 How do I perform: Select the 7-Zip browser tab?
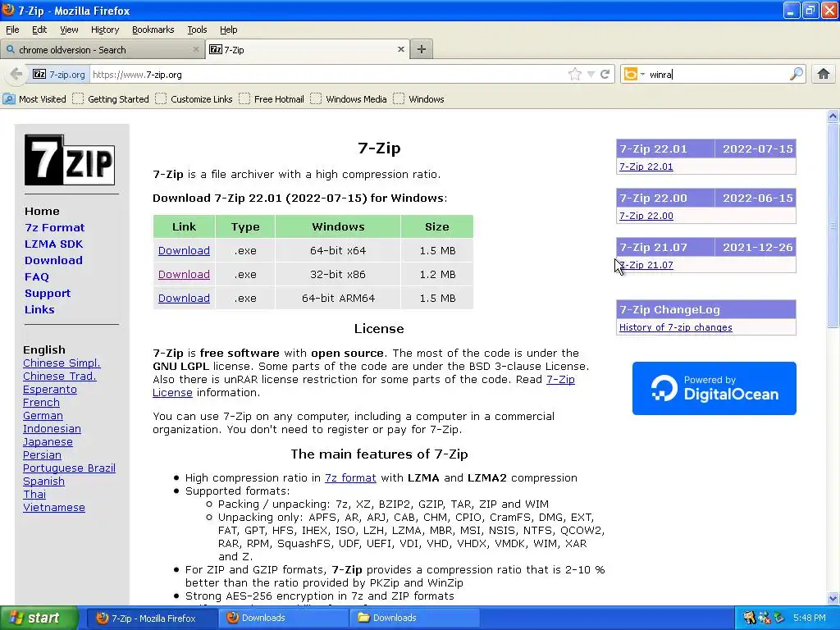308,49
